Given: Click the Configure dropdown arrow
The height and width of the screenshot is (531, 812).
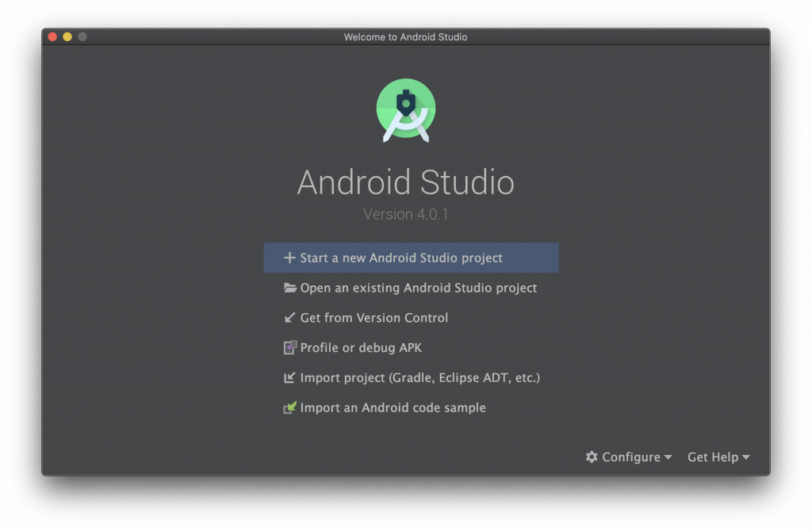Looking at the screenshot, I should (x=668, y=457).
